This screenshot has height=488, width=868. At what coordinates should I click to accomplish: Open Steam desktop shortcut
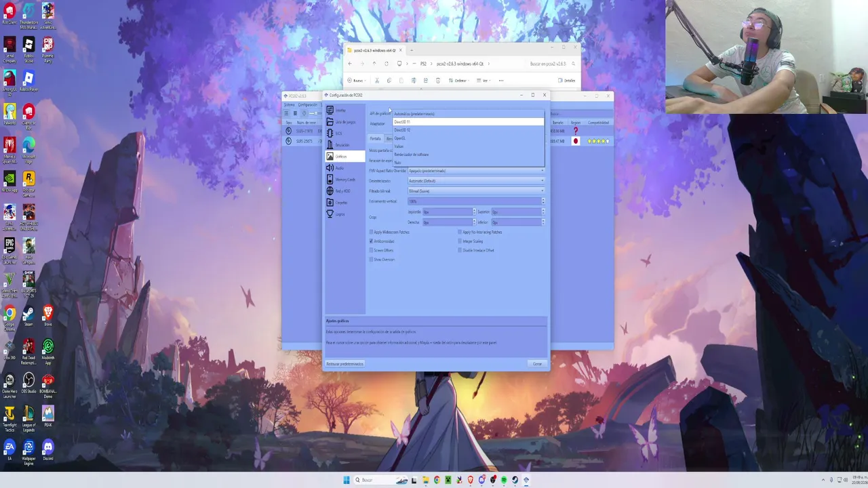point(28,316)
